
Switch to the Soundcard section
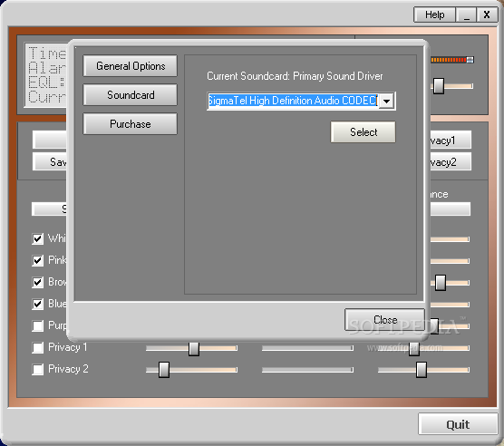pos(131,95)
